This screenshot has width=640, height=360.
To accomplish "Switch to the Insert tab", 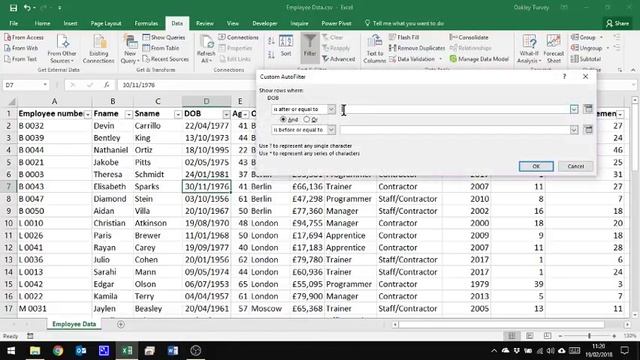I will tap(70, 23).
